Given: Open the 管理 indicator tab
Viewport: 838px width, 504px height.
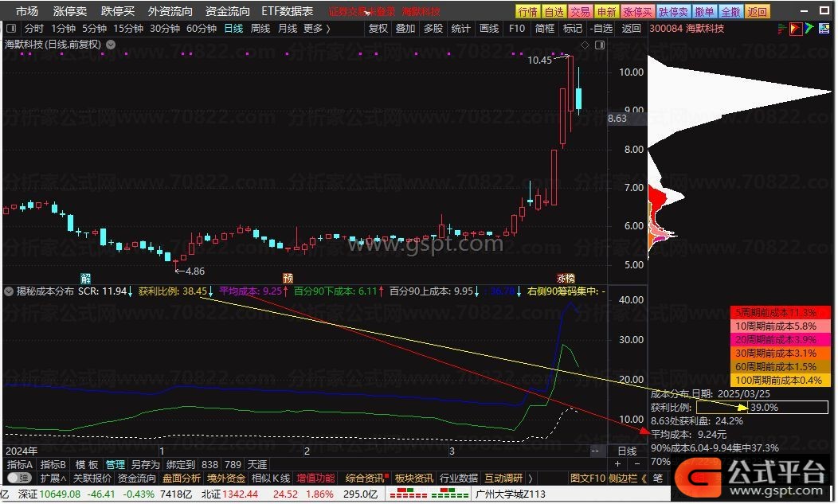Looking at the screenshot, I should click(115, 464).
